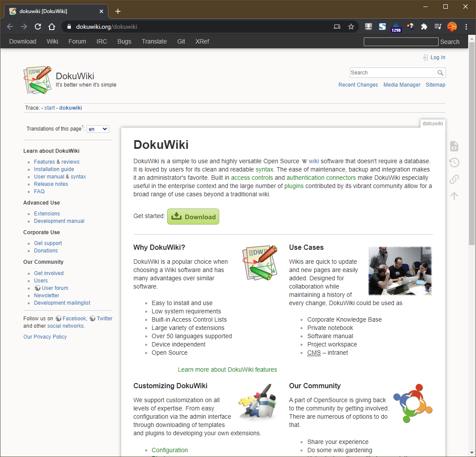Open the Development manual sidebar link
Screen dimensions: 476x457
point(59,221)
